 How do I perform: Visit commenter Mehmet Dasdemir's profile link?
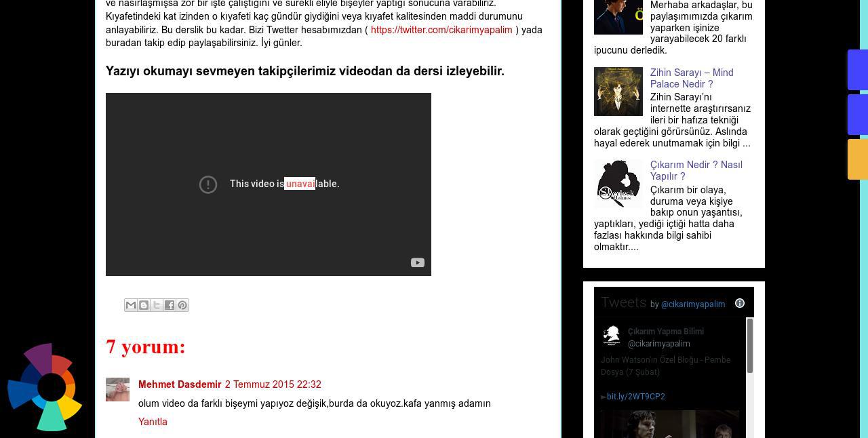[x=180, y=384]
